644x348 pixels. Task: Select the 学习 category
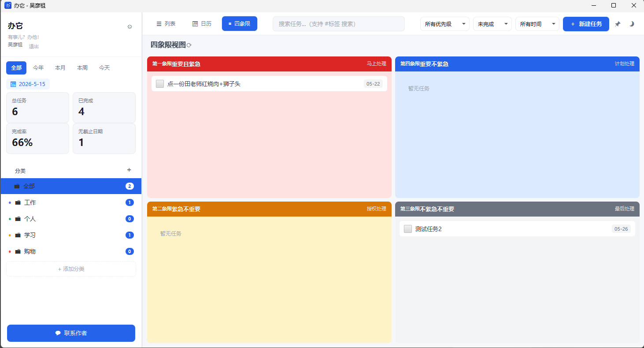[x=71, y=235]
